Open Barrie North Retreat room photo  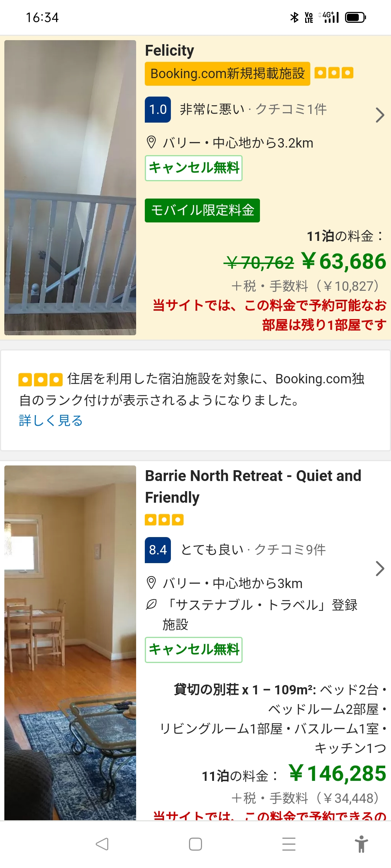(70, 642)
